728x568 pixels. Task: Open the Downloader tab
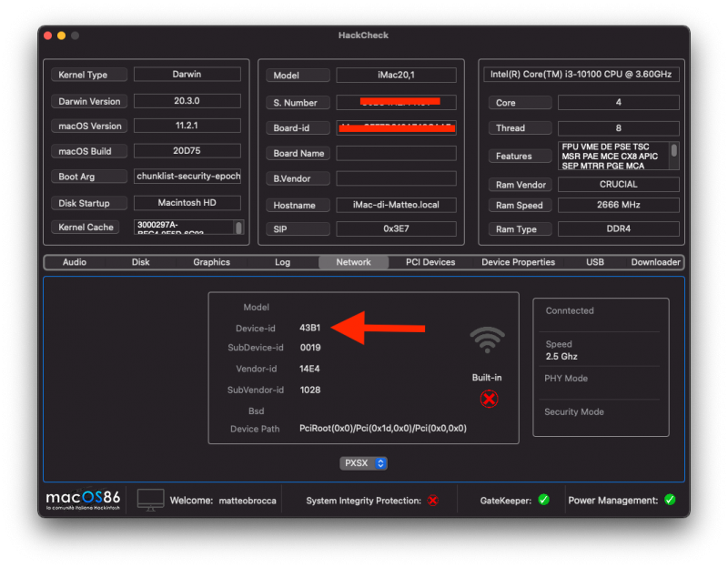tap(655, 262)
